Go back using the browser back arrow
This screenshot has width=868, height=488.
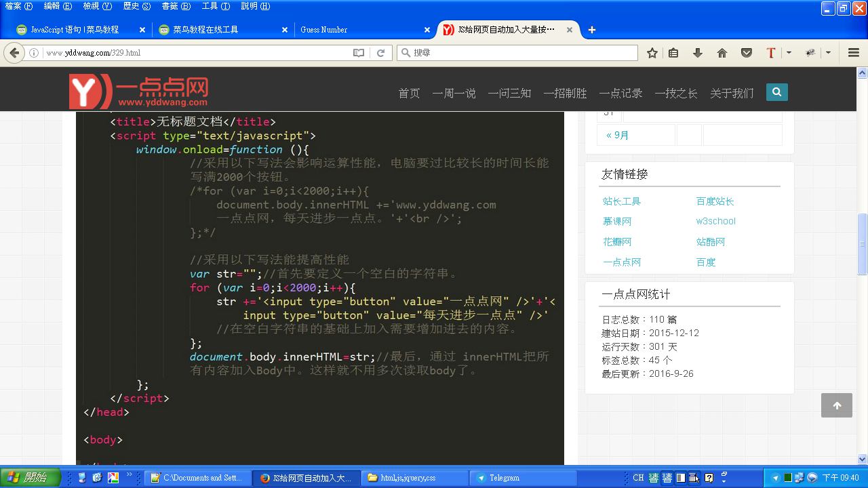(x=14, y=53)
